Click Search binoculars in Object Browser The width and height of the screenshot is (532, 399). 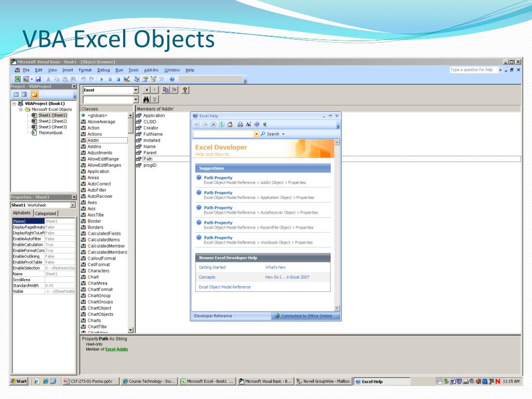tap(146, 99)
